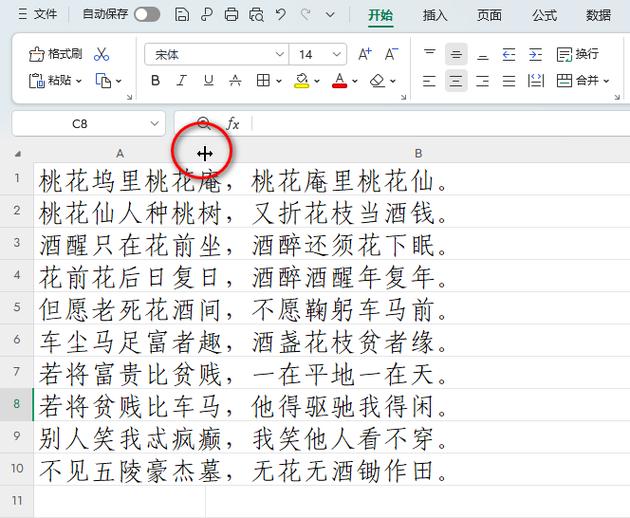Select row 8 header

[16, 404]
